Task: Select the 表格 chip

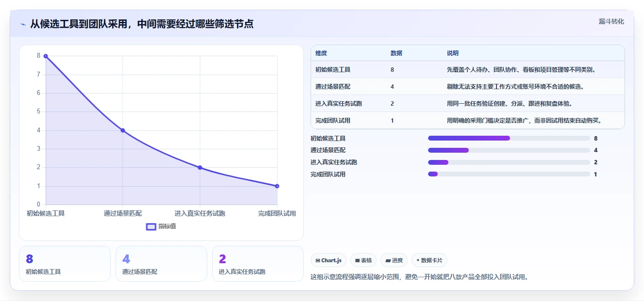Action: coord(363,260)
